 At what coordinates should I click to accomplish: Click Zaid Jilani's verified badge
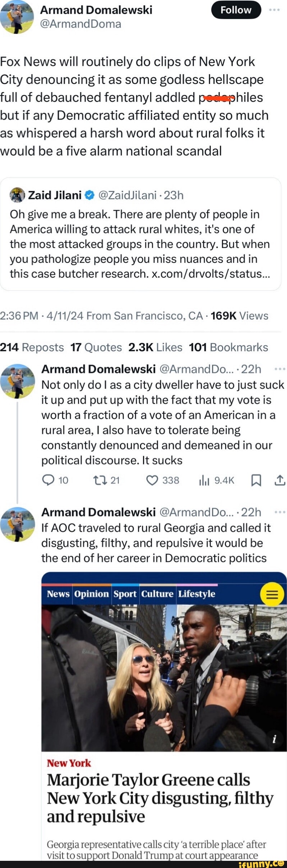coord(90,195)
